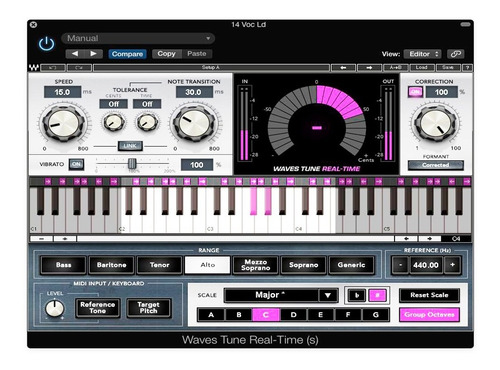Image resolution: width=500 pixels, height=370 pixels.
Task: Click the vibrato amount slider handle
Action: pos(132,164)
